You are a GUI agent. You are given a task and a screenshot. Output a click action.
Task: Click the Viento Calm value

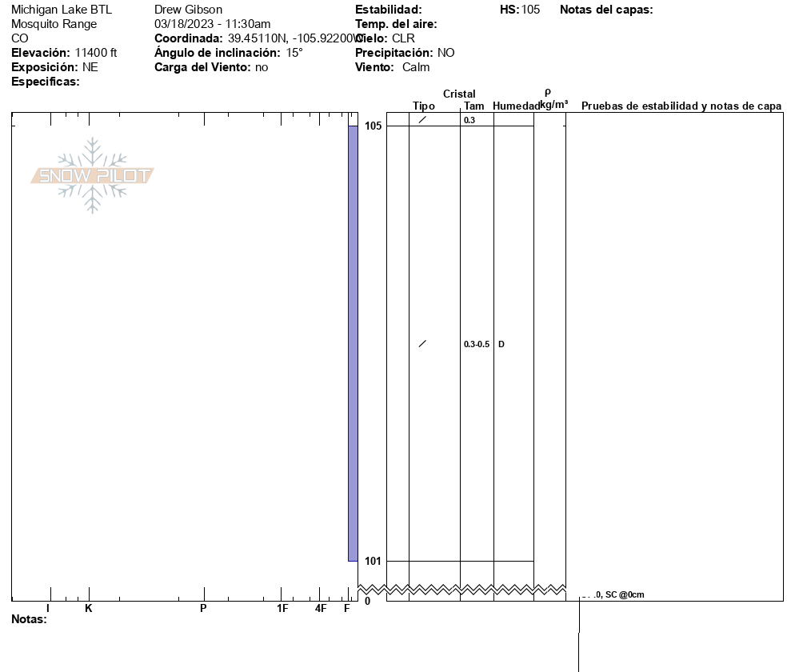[416, 67]
